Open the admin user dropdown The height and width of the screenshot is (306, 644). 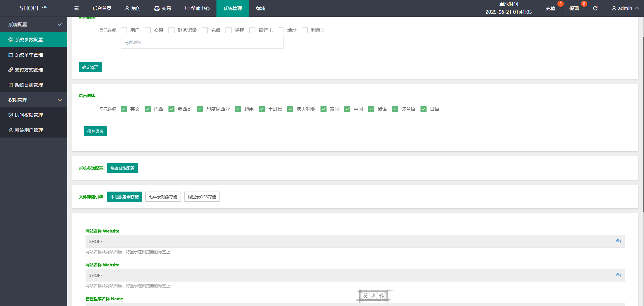[625, 8]
